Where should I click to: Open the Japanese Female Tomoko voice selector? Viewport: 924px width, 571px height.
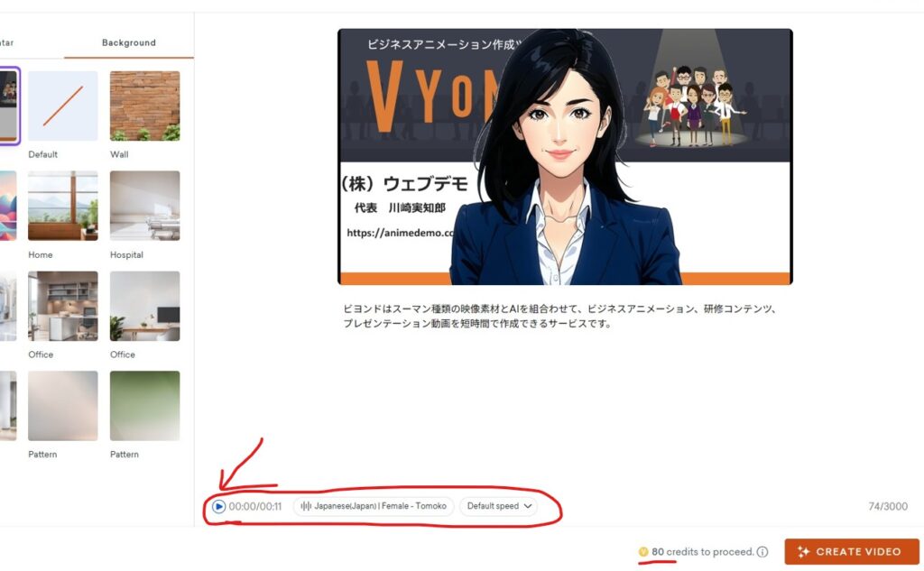pos(374,506)
